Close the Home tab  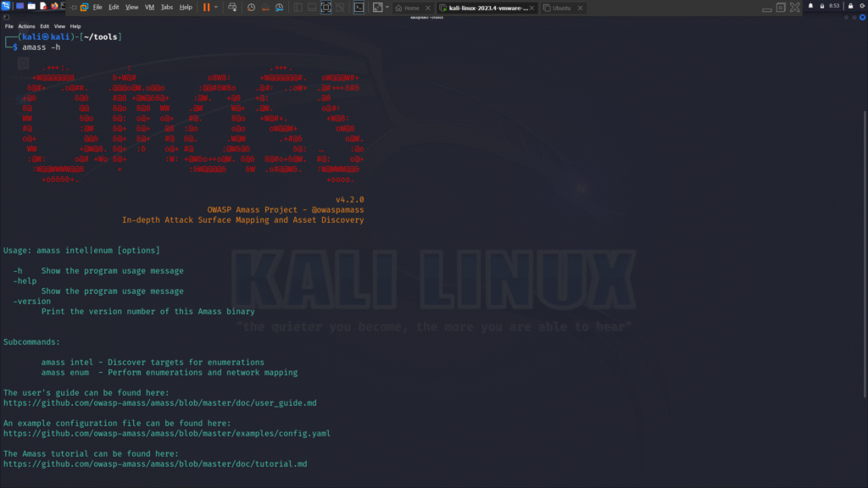pos(427,8)
